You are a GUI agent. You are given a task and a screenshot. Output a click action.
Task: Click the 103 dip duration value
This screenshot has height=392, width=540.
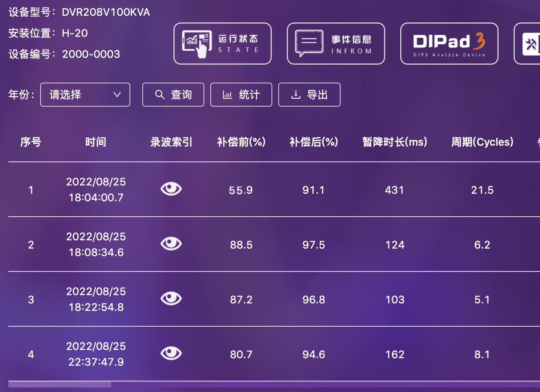pos(395,300)
